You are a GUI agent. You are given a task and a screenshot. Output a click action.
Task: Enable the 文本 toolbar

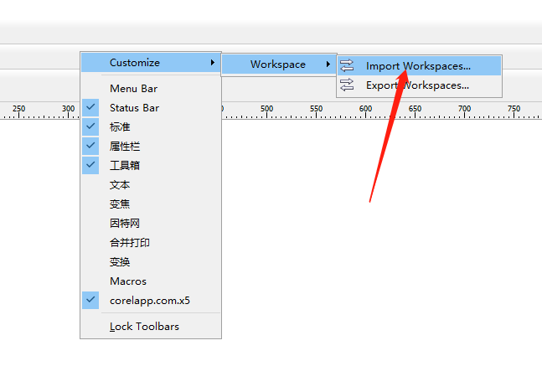[x=151, y=185]
